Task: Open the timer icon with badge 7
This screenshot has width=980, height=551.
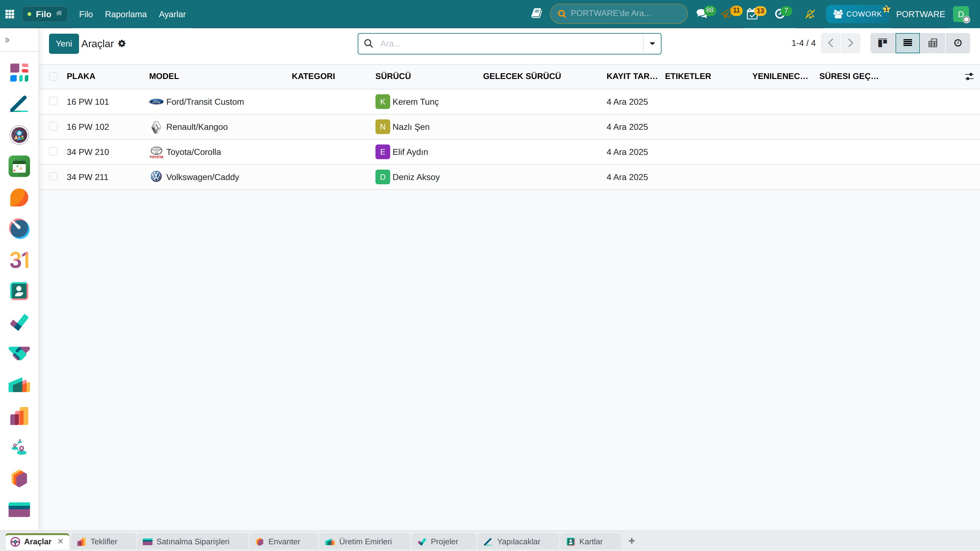Action: 779,14
